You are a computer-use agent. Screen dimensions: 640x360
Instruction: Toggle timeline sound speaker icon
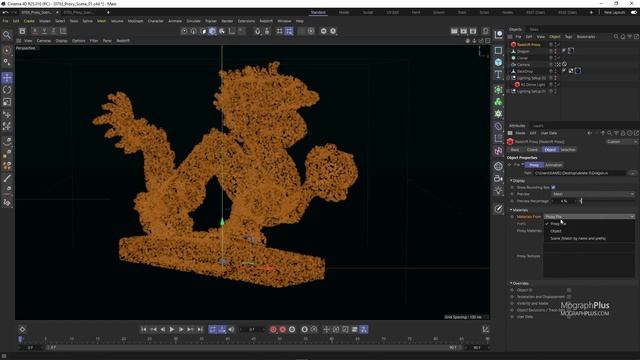coord(231,329)
